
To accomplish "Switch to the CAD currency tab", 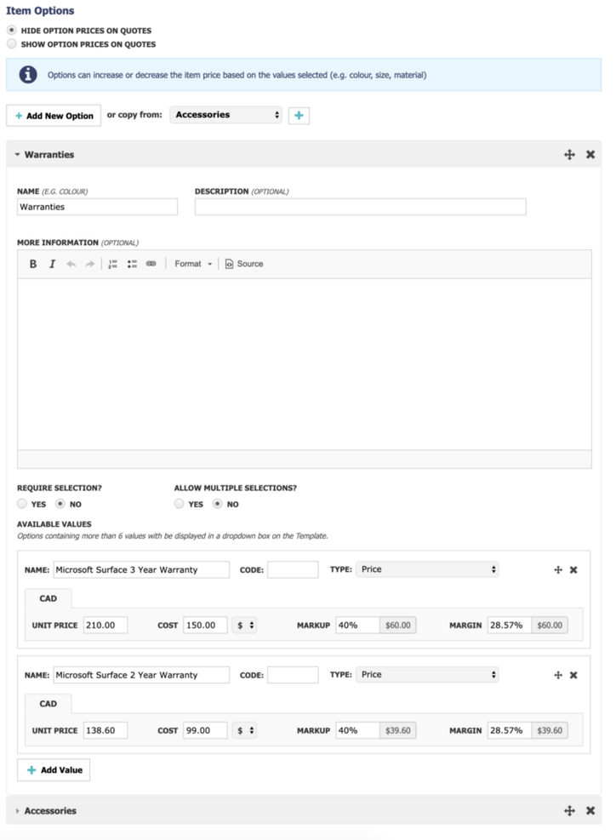I will [x=48, y=598].
